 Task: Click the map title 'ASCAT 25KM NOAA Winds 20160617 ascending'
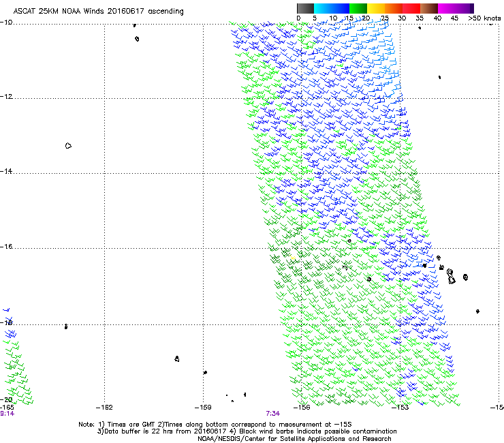(x=98, y=12)
